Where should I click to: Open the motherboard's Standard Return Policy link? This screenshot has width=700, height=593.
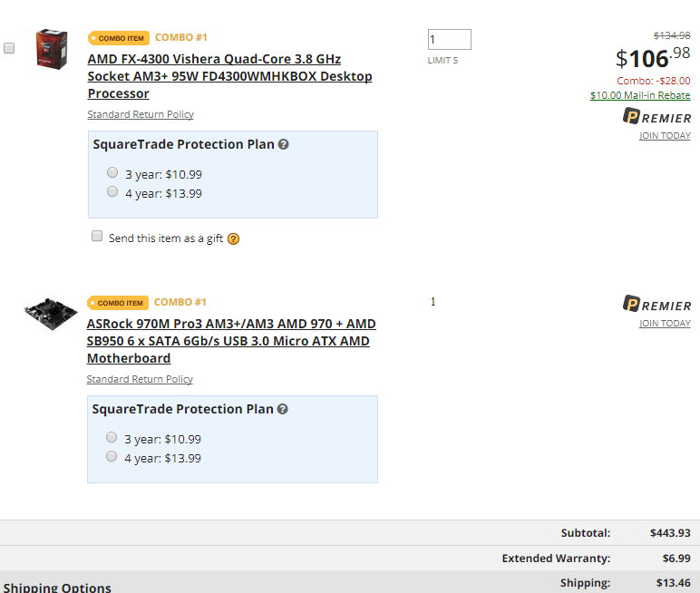tap(140, 379)
